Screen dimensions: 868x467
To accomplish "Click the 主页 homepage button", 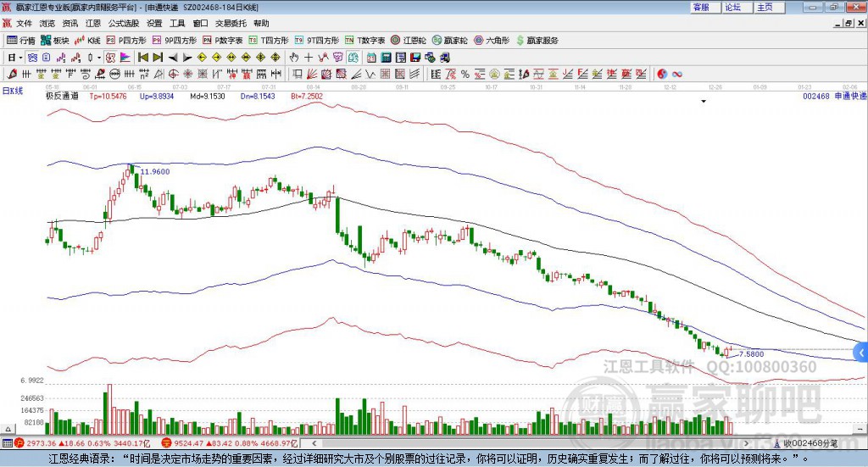I will [769, 7].
